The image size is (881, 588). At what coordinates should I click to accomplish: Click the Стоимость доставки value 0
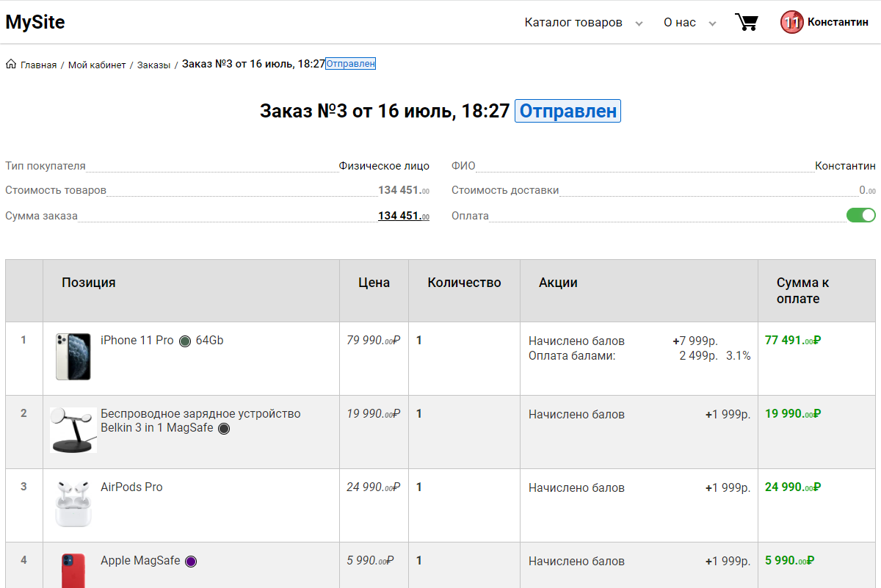pyautogui.click(x=867, y=190)
